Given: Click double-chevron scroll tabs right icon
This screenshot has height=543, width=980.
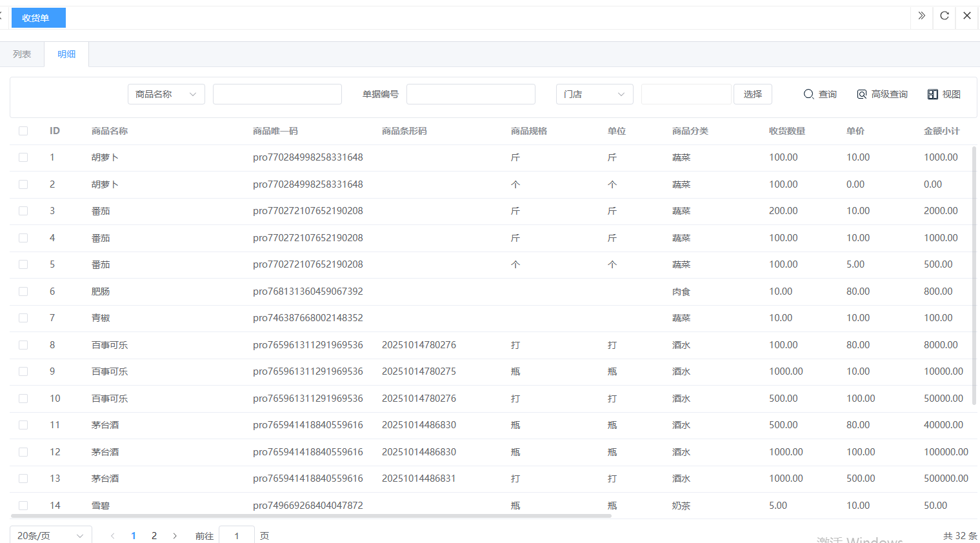Looking at the screenshot, I should pyautogui.click(x=921, y=16).
